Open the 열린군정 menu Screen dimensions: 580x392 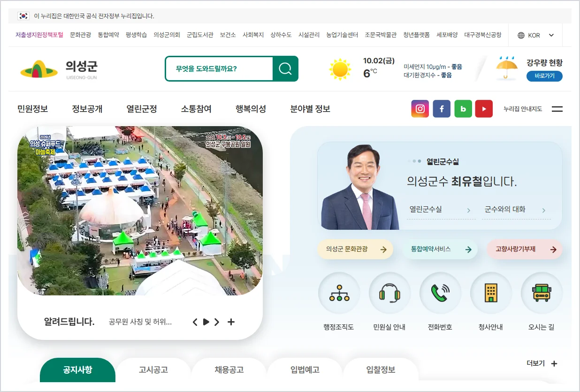coord(142,109)
